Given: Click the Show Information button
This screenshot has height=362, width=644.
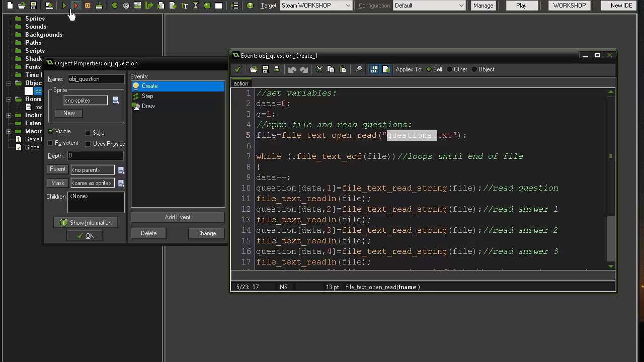Looking at the screenshot, I should point(86,223).
